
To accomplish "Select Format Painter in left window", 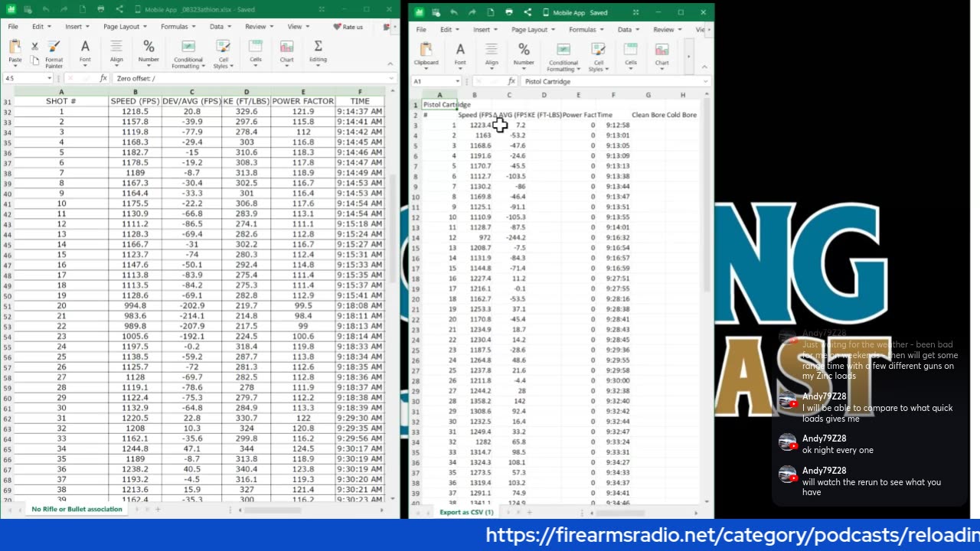I will pyautogui.click(x=54, y=54).
